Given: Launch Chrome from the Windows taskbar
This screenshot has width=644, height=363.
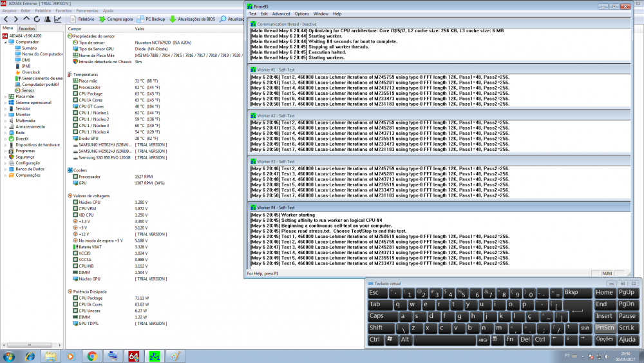Looking at the screenshot, I should pyautogui.click(x=92, y=356).
